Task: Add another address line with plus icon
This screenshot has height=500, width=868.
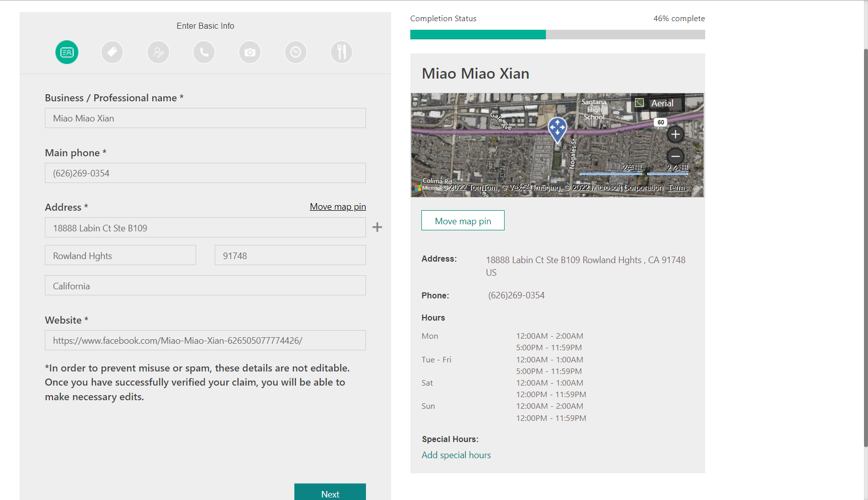Action: pos(377,227)
